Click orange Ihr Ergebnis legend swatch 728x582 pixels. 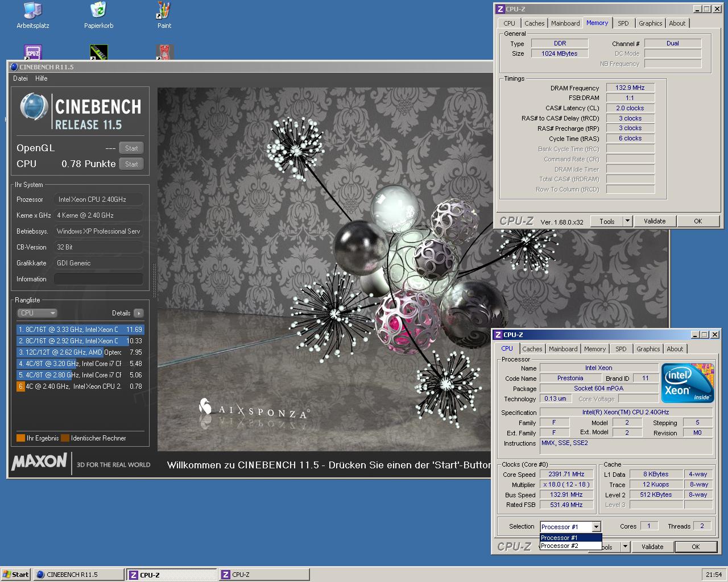coord(21,438)
